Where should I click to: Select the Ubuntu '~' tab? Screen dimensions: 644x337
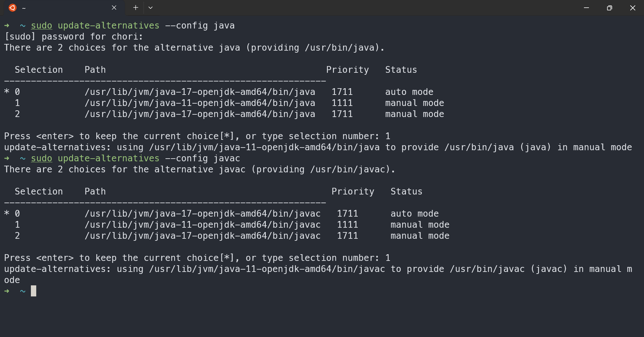(x=64, y=8)
